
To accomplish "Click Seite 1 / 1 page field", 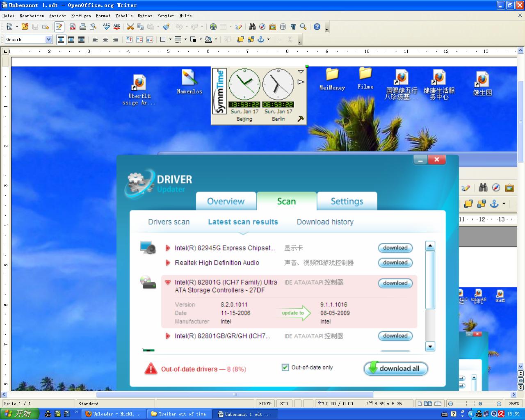I will (x=38, y=404).
